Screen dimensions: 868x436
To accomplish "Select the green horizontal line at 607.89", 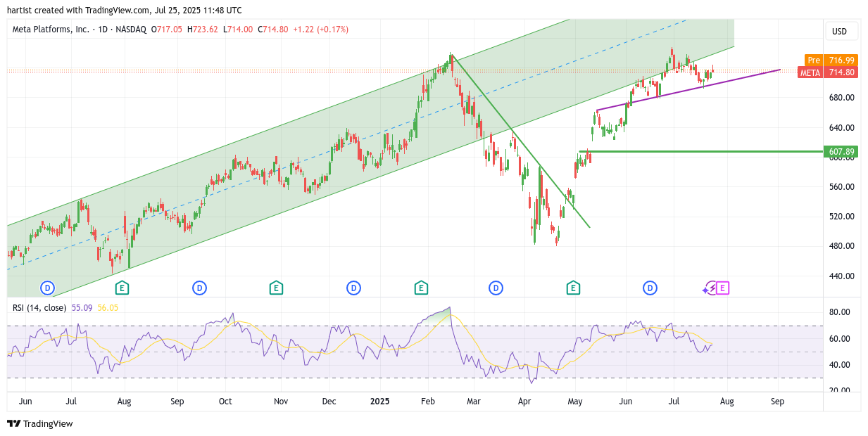I will 700,151.
